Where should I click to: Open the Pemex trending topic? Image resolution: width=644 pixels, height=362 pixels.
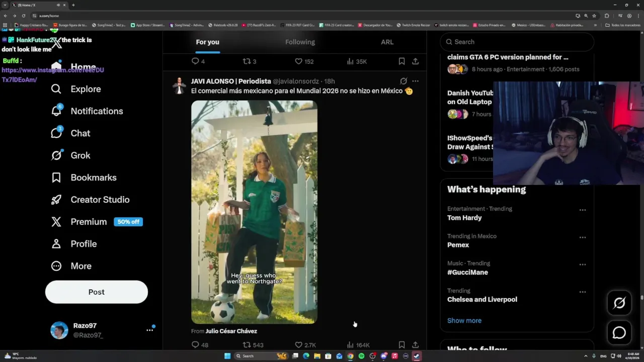pyautogui.click(x=458, y=245)
